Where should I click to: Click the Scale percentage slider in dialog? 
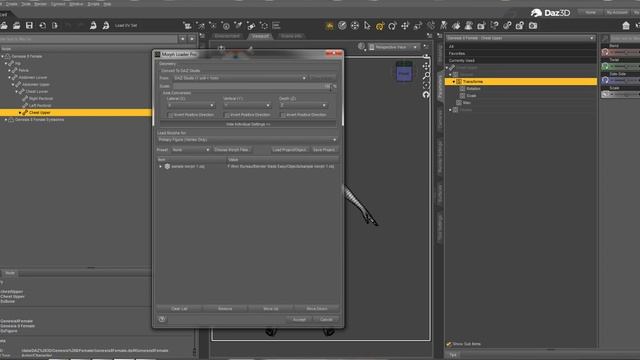pos(252,86)
